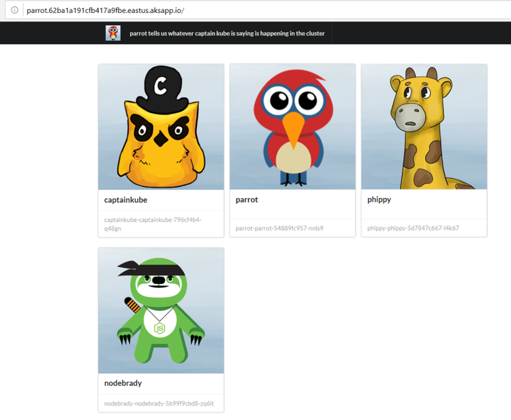Viewport: 511px width, 420px height.
Task: Select pod name phippy-phippy-5d7847c667-l4k67
Action: (x=413, y=228)
